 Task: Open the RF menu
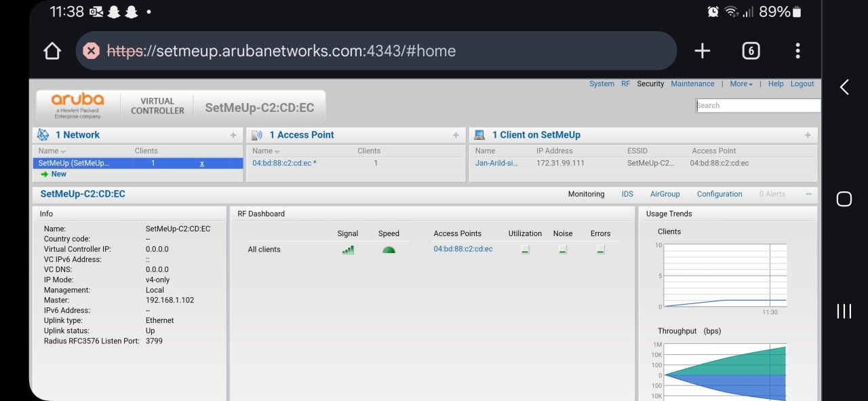pos(626,84)
